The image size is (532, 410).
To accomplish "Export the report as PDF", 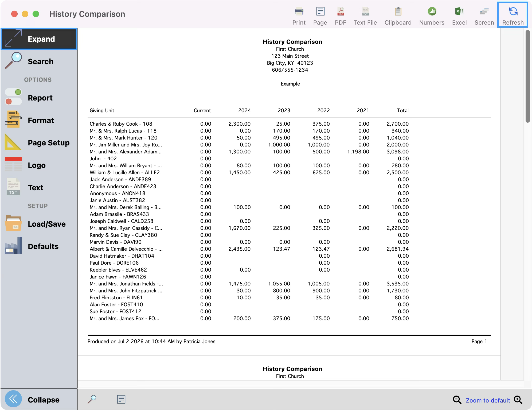I will (341, 16).
